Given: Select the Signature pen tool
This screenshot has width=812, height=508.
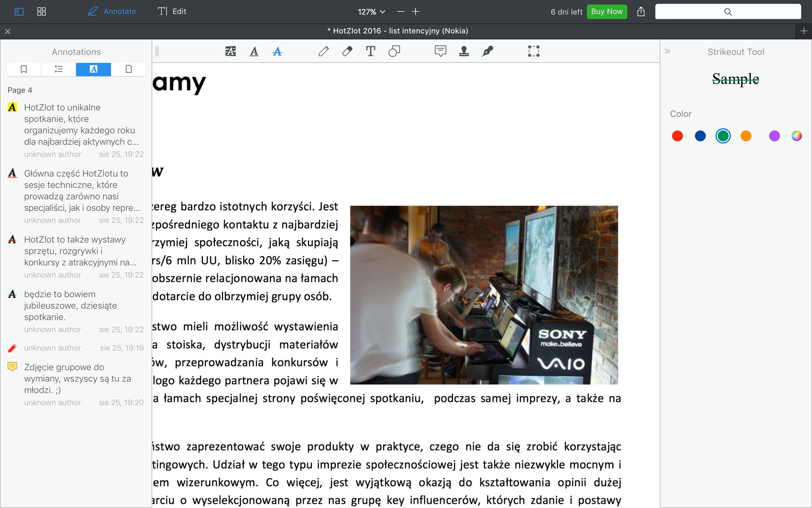Looking at the screenshot, I should pos(487,52).
